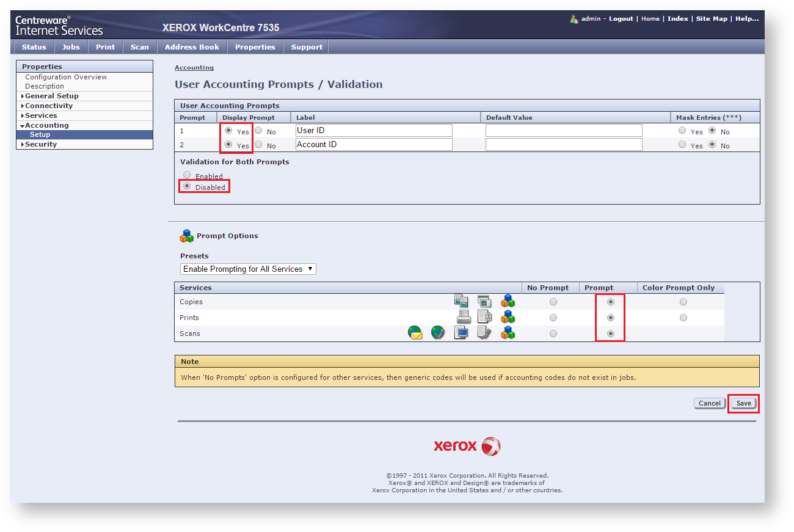Click the colored cubes icon in Prints row
Image resolution: width=794 pixels, height=532 pixels.
(508, 316)
